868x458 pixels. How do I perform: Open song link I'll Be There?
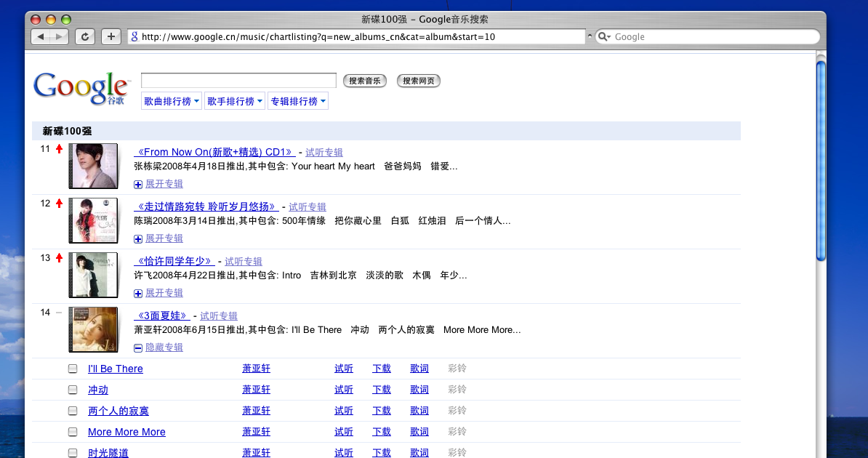tap(115, 369)
